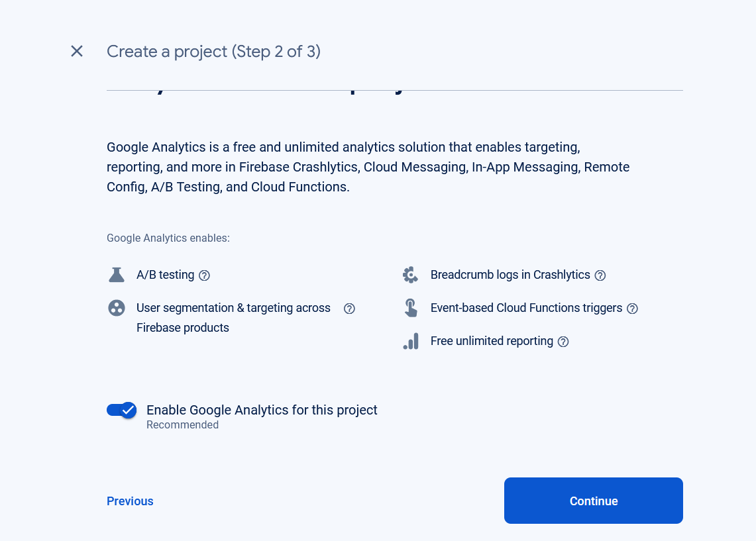Open help tooltip for User segmentation & targeting

(x=350, y=309)
